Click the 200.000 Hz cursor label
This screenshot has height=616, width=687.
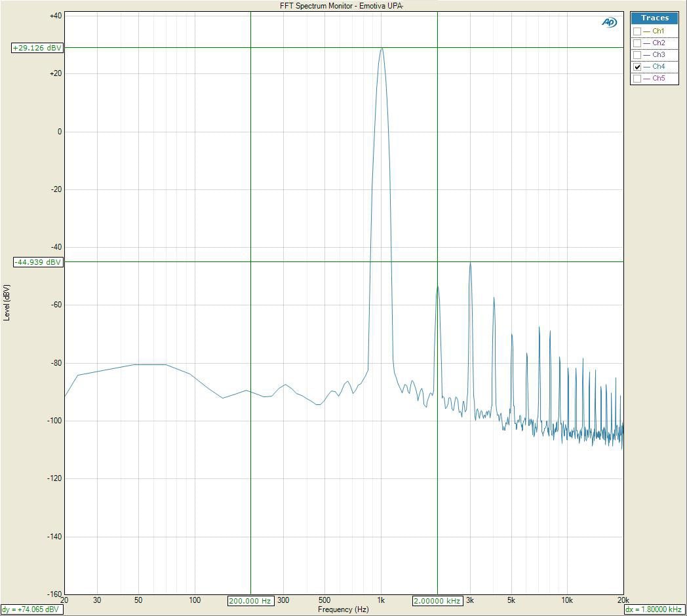click(x=250, y=601)
